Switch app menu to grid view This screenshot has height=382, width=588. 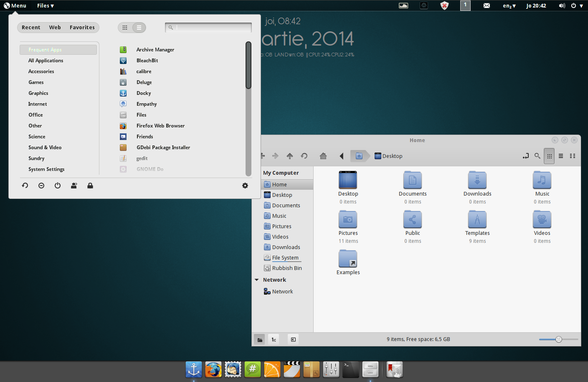pos(125,28)
